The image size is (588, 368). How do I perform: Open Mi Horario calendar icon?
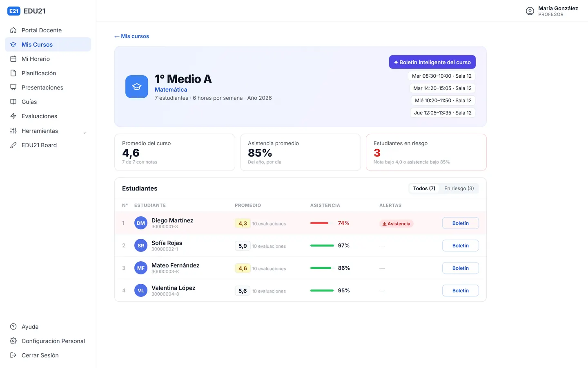pos(13,59)
